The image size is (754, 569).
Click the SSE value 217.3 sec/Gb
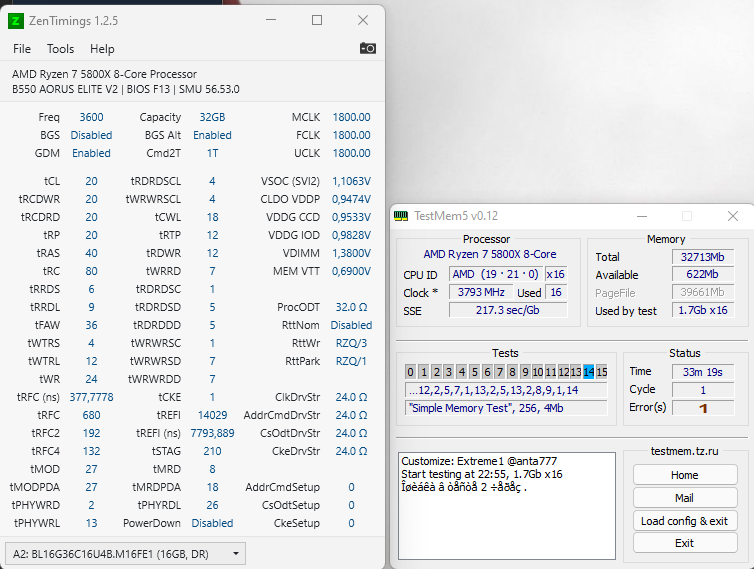pos(508,310)
